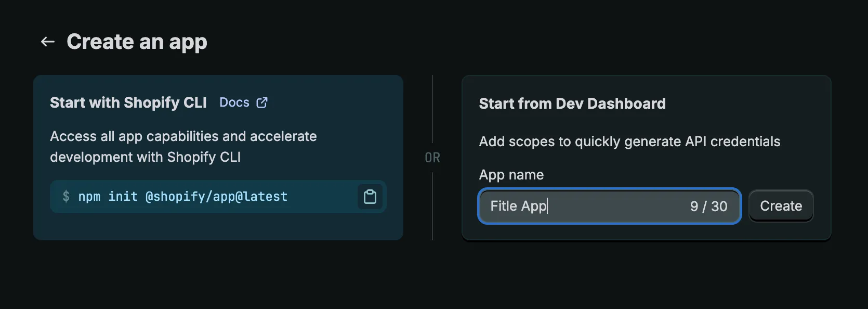This screenshot has width=868, height=309.
Task: Select the npm init @shopify/app@latest command text
Action: click(182, 197)
